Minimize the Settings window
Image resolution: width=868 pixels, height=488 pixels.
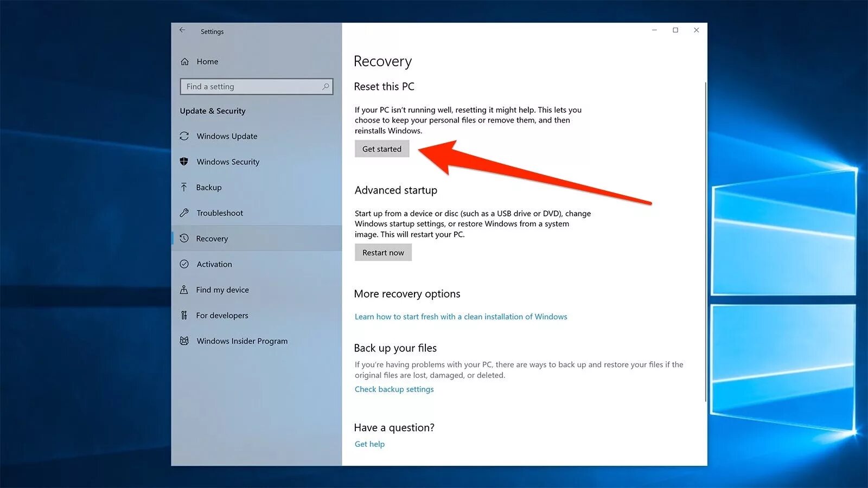[x=655, y=30]
